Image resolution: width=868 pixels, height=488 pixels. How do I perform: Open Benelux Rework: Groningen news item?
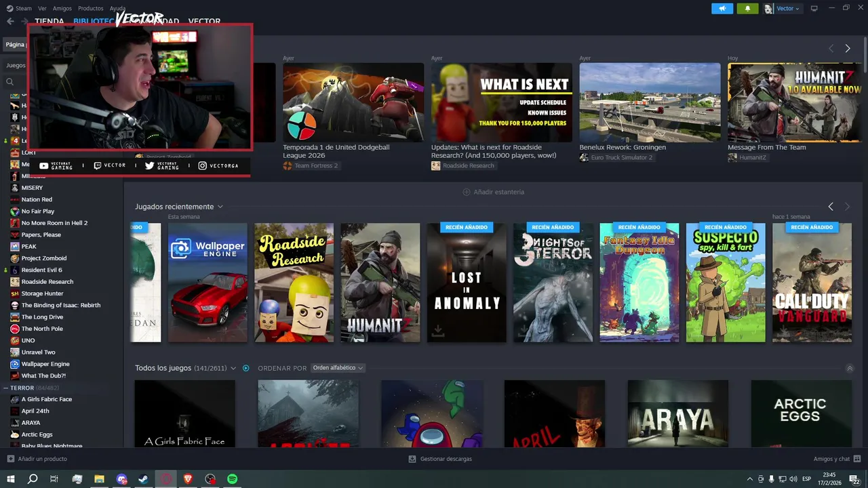pos(650,102)
